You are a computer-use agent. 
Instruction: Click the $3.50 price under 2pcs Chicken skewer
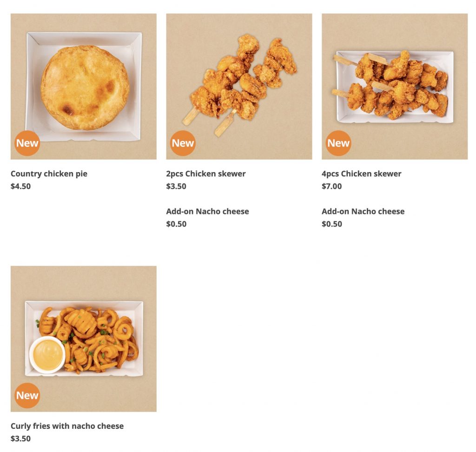176,186
